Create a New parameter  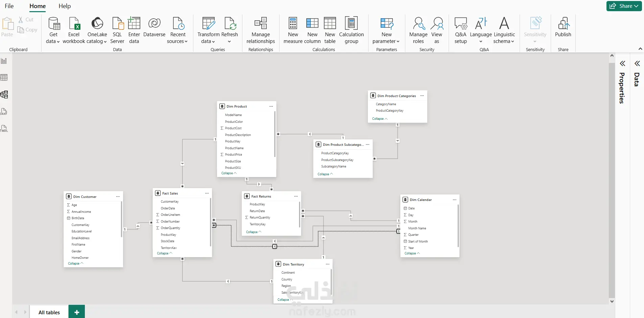click(386, 30)
